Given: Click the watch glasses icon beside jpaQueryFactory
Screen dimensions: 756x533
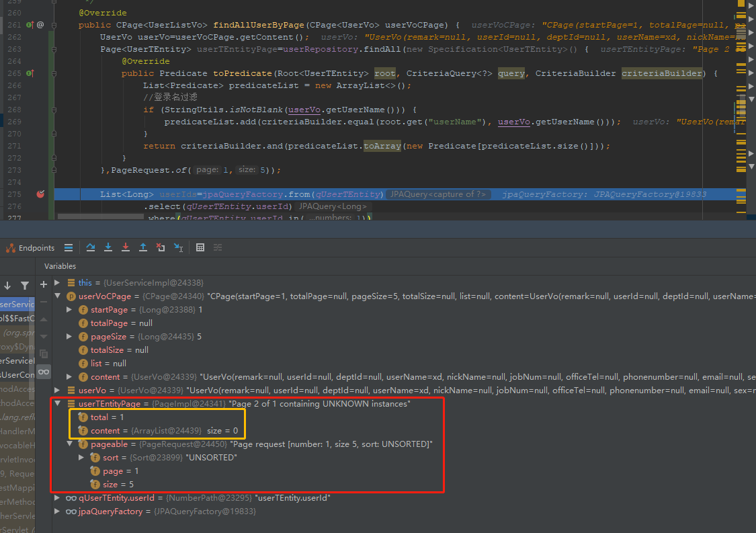Looking at the screenshot, I should [71, 511].
